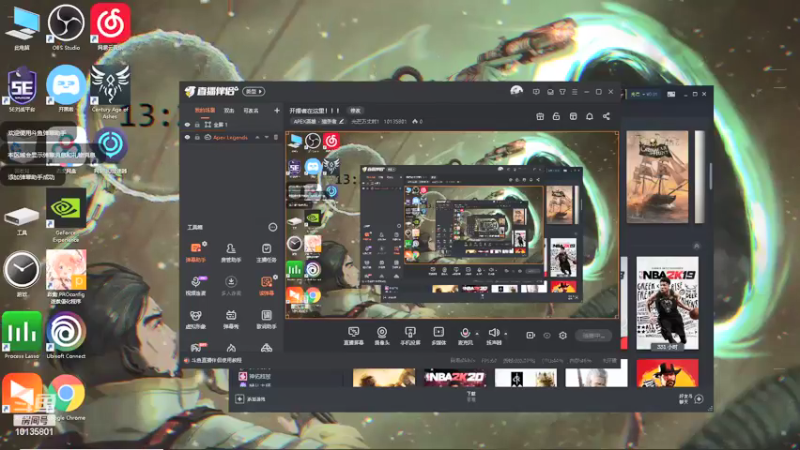This screenshot has width=800, height=450.
Task: Toggle the record button in bottom toolbar
Action: pyautogui.click(x=530, y=335)
